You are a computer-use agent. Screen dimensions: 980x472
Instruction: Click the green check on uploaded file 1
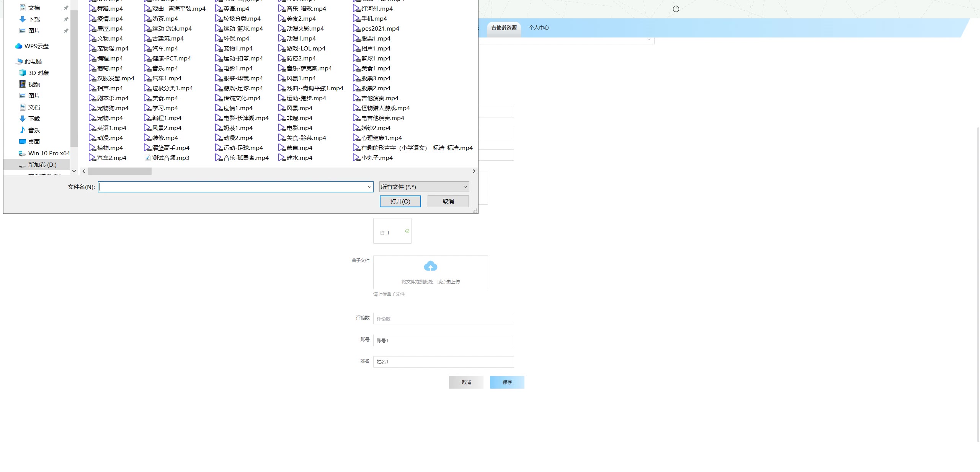click(407, 231)
